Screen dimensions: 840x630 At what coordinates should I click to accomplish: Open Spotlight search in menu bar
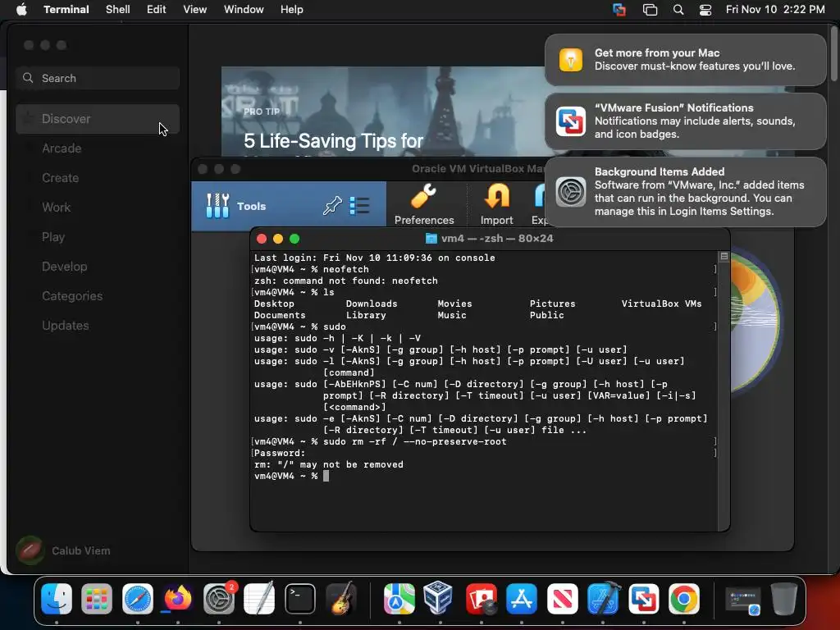[678, 10]
